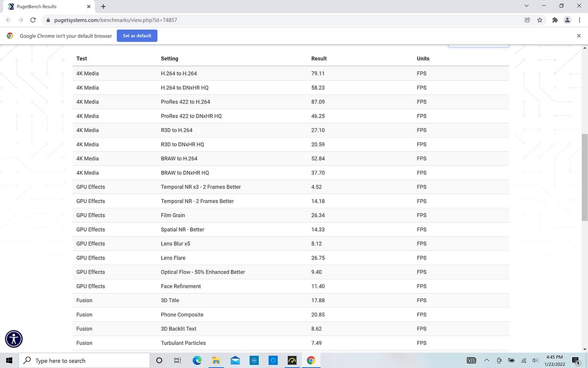Open the notification center icon
The height and width of the screenshot is (368, 588).
click(x=576, y=361)
